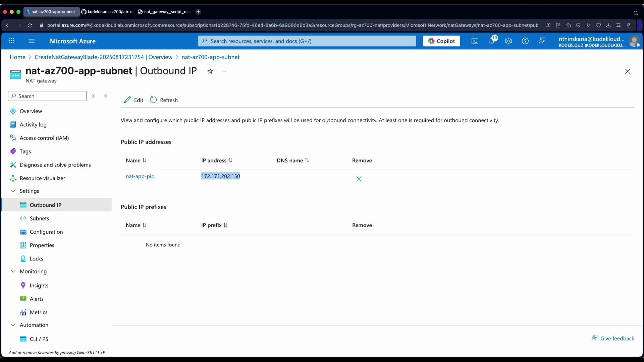Sort prefixes by Name column
The width and height of the screenshot is (644, 362).
(x=136, y=225)
